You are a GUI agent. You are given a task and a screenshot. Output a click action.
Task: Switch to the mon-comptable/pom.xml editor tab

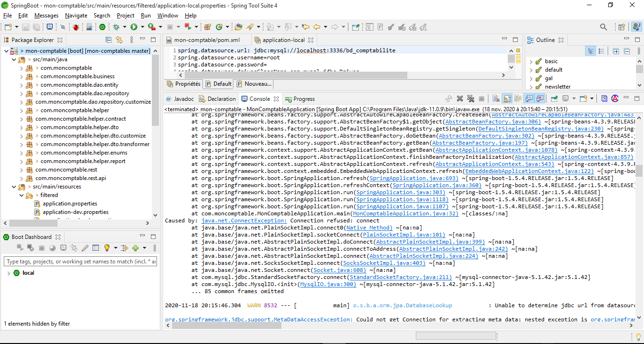pos(206,40)
